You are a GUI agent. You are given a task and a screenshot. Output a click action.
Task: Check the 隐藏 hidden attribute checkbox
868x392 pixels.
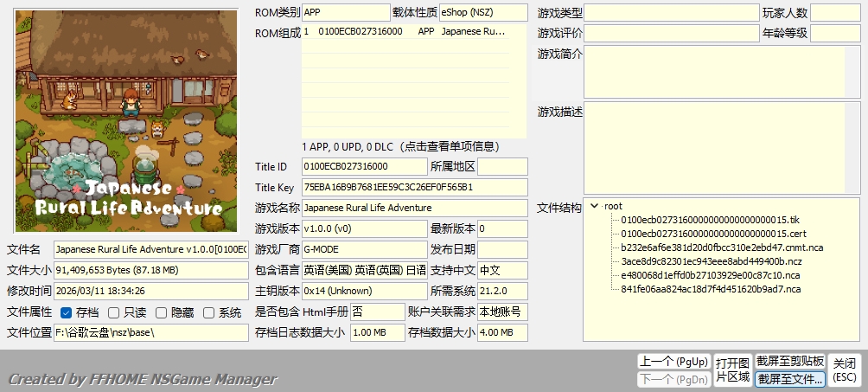click(161, 312)
